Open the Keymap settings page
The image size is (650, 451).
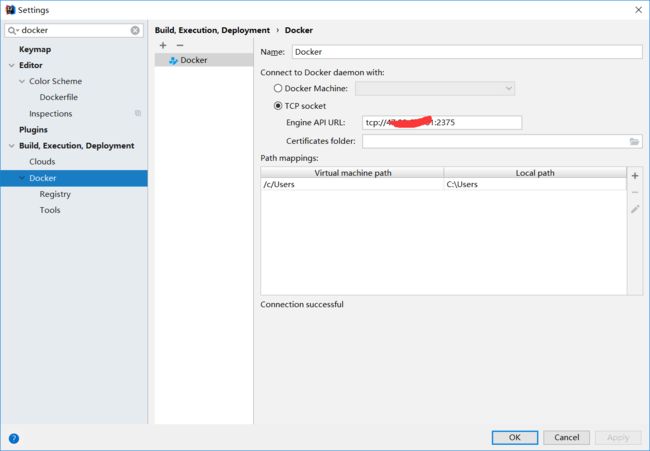35,49
